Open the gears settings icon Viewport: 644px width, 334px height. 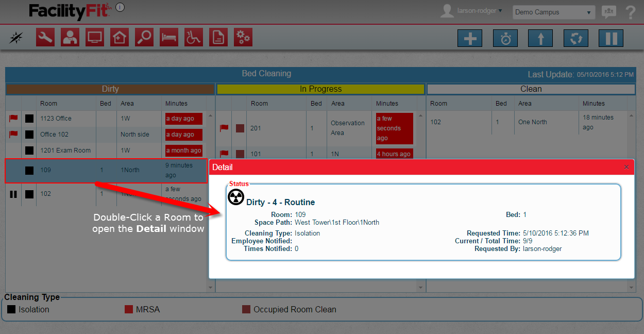[x=243, y=38]
